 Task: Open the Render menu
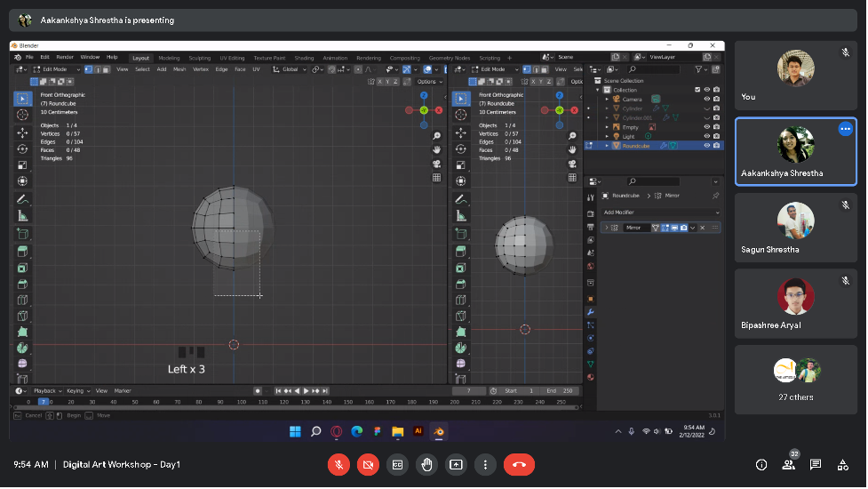[65, 57]
